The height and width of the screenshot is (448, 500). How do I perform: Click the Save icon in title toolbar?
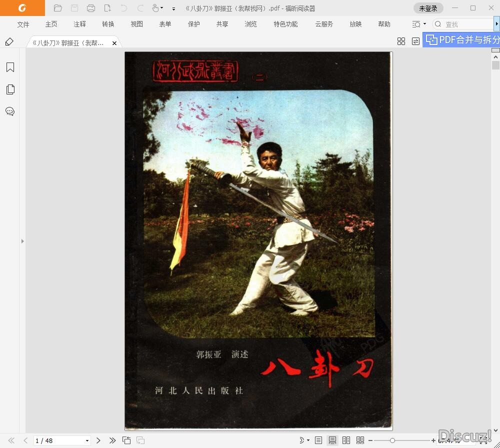coord(74,8)
